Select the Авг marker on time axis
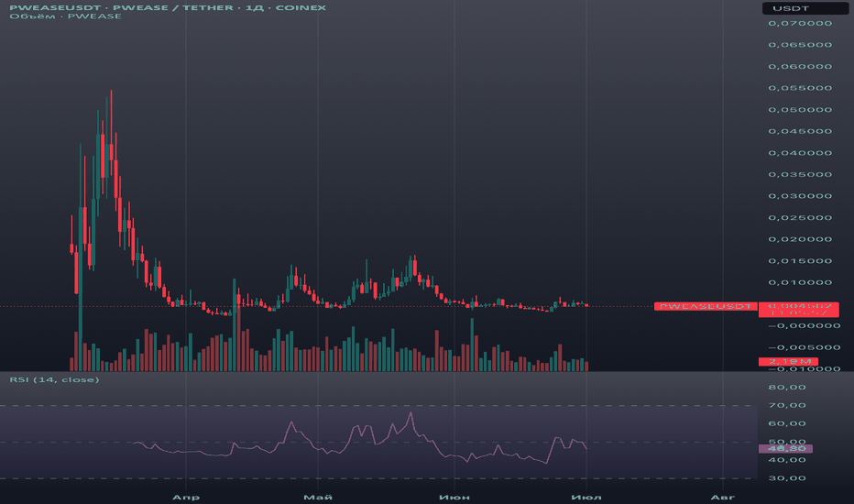 [723, 496]
